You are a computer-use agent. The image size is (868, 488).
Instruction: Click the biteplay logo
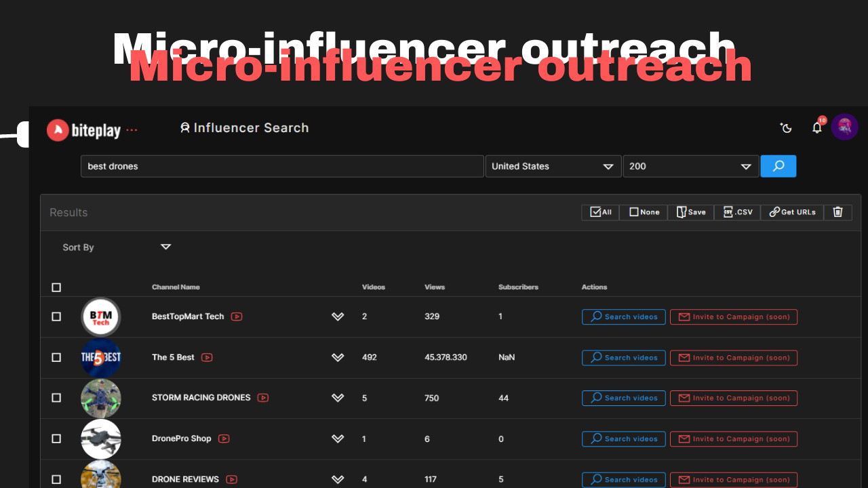pos(83,130)
